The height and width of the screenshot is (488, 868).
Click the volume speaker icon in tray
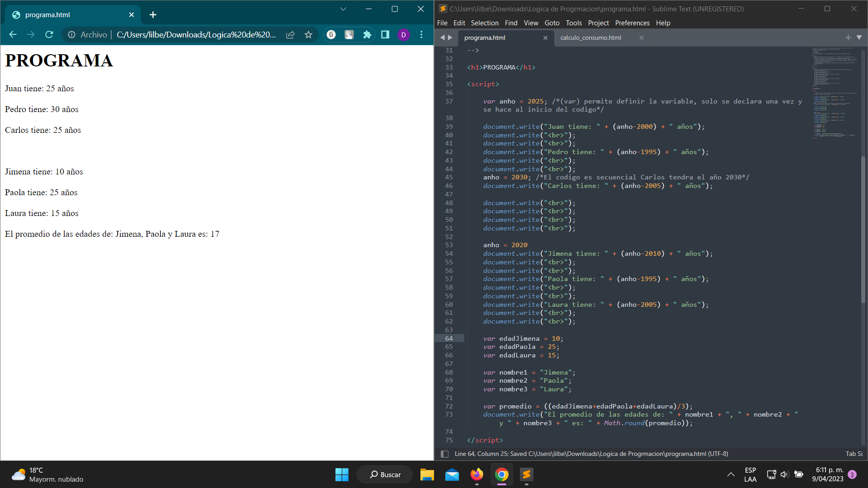(x=784, y=474)
